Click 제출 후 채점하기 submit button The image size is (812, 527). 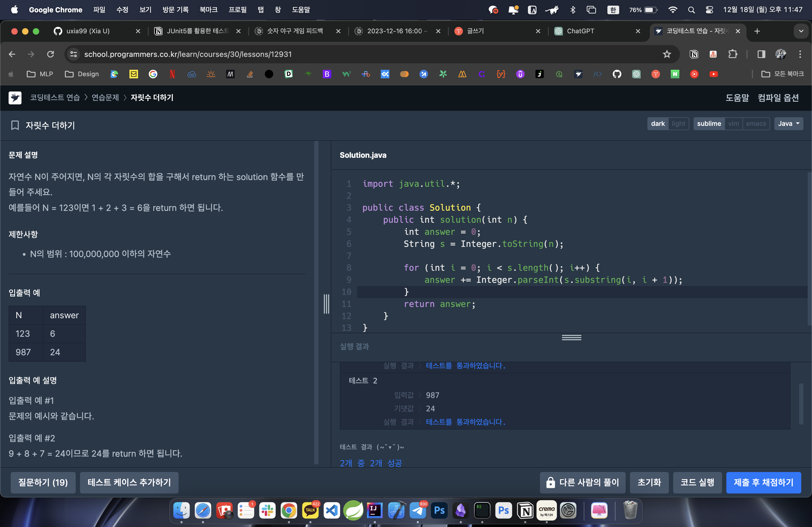(x=763, y=482)
